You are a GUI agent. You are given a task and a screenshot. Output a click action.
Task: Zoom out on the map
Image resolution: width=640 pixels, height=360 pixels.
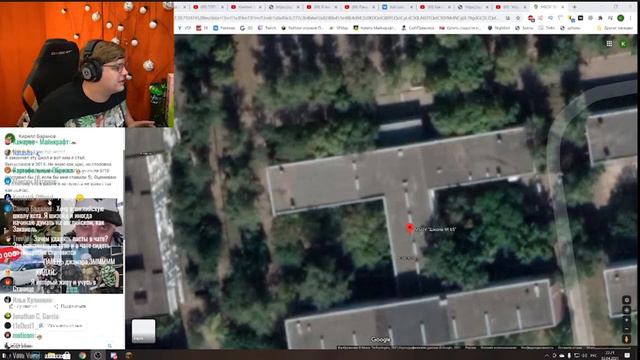[627, 328]
